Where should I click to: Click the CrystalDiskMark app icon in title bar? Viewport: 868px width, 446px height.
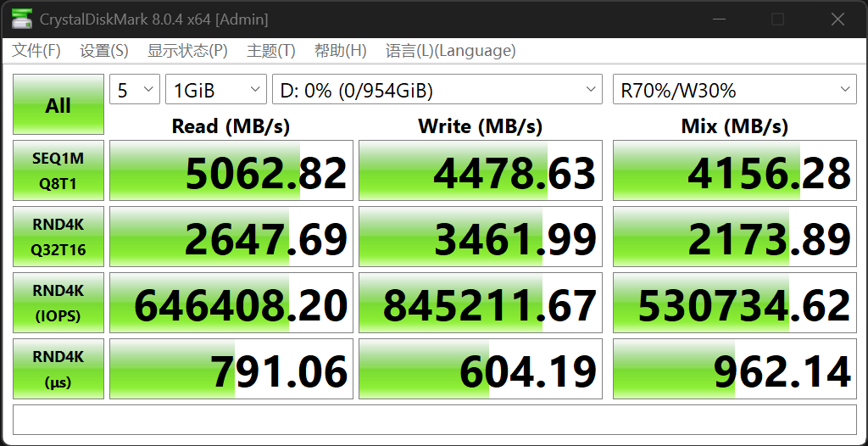coord(21,20)
